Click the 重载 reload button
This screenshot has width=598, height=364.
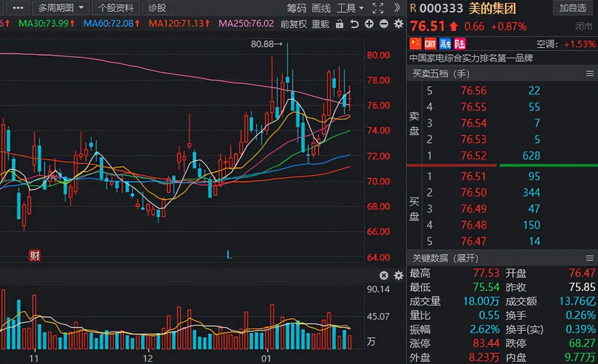click(320, 24)
